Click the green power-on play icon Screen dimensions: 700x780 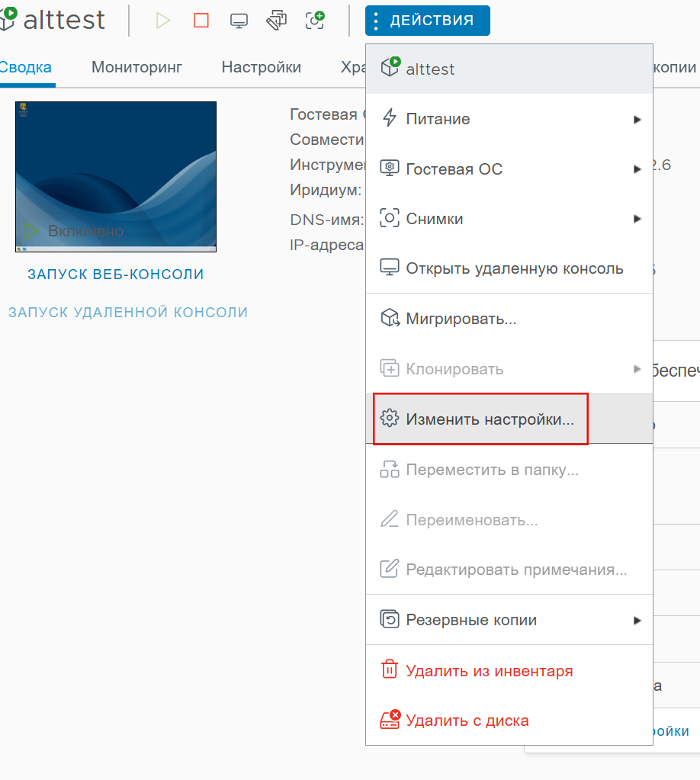point(162,21)
